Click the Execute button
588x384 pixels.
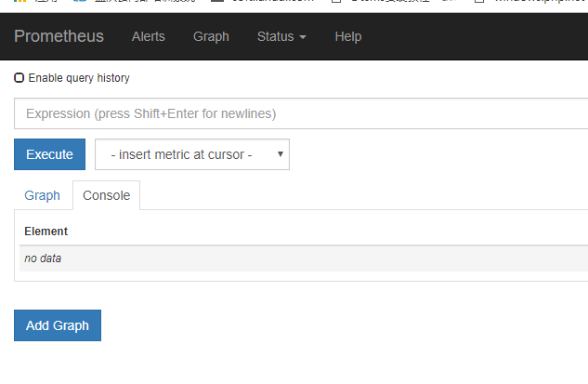tap(49, 154)
